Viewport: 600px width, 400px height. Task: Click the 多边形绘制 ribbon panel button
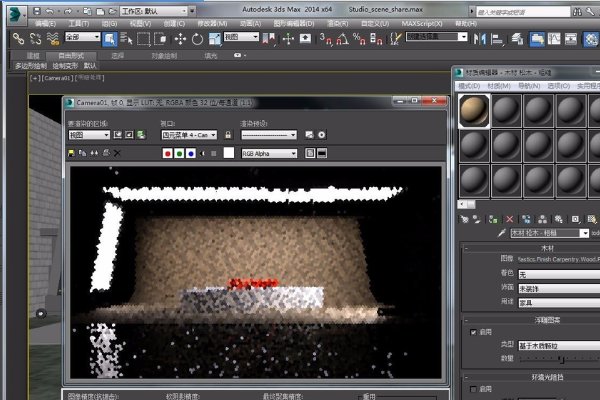pyautogui.click(x=31, y=66)
